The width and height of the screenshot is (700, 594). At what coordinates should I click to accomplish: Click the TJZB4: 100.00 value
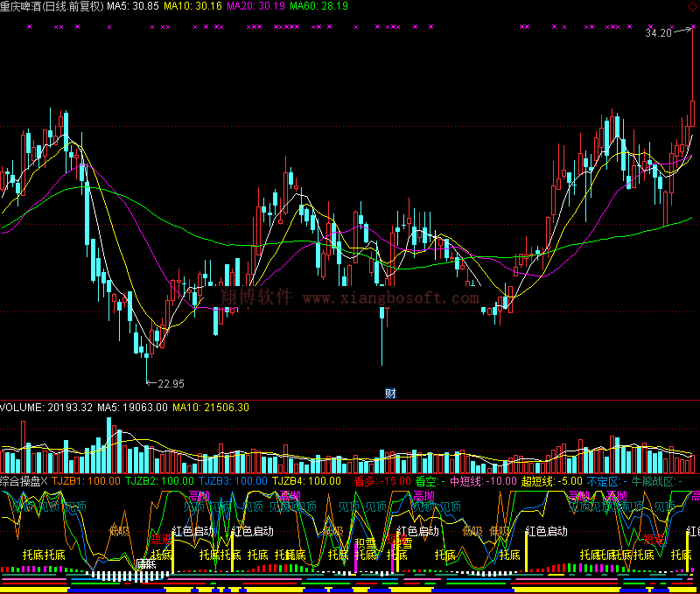pyautogui.click(x=306, y=481)
